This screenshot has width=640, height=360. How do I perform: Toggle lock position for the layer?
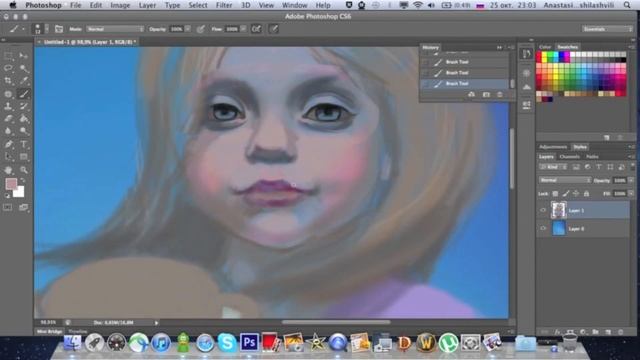(576, 193)
